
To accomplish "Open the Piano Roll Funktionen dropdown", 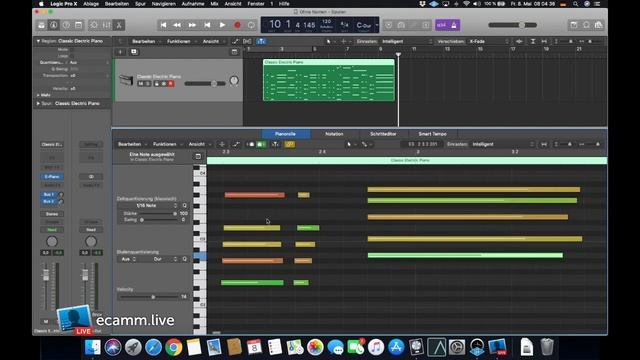I will [x=167, y=144].
